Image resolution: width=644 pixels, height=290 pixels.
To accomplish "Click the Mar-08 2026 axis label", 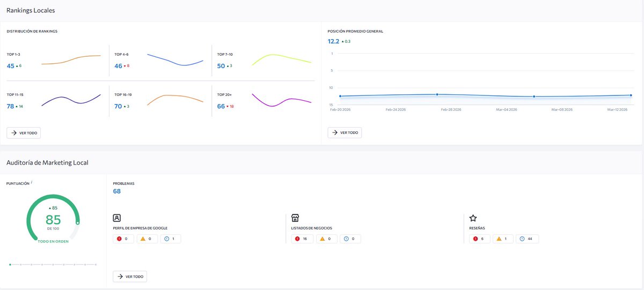I will coord(562,109).
